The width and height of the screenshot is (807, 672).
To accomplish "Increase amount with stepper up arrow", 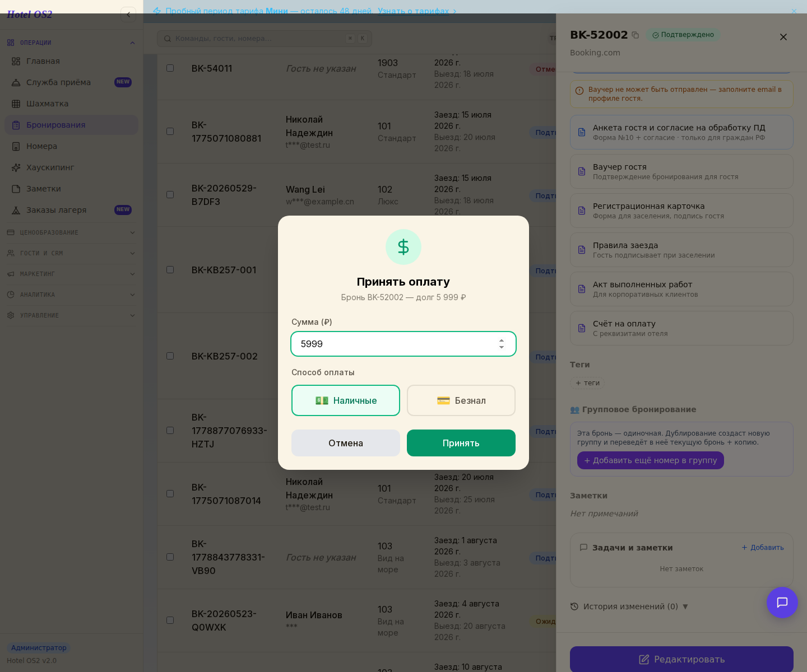I will [x=502, y=340].
